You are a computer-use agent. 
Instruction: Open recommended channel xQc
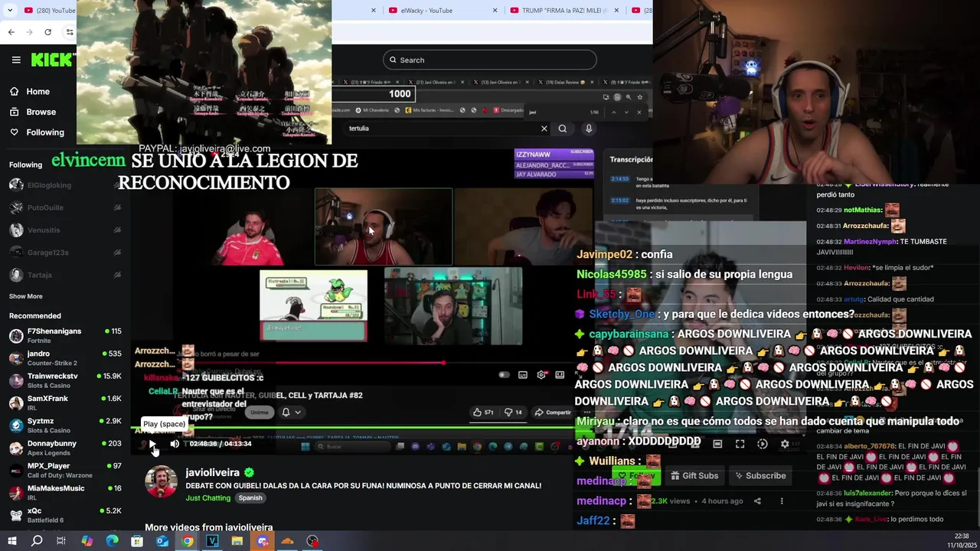pos(65,515)
